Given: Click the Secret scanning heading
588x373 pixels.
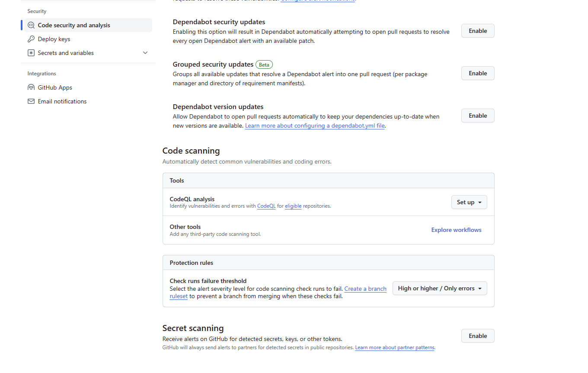Looking at the screenshot, I should [193, 328].
